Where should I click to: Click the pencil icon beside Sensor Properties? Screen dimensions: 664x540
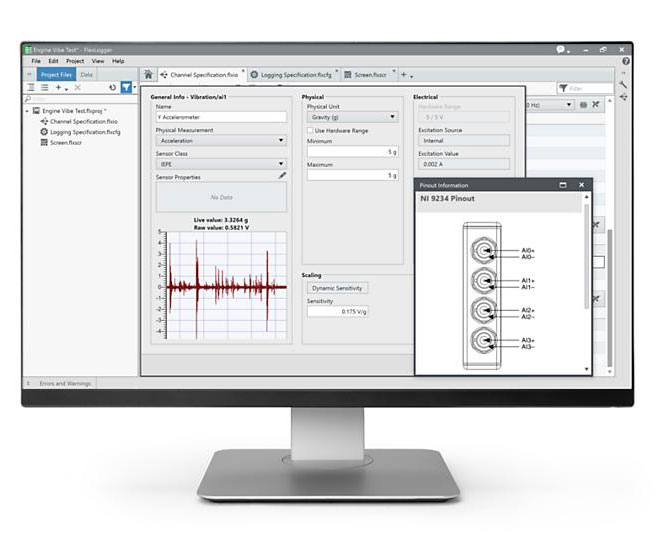tap(282, 175)
